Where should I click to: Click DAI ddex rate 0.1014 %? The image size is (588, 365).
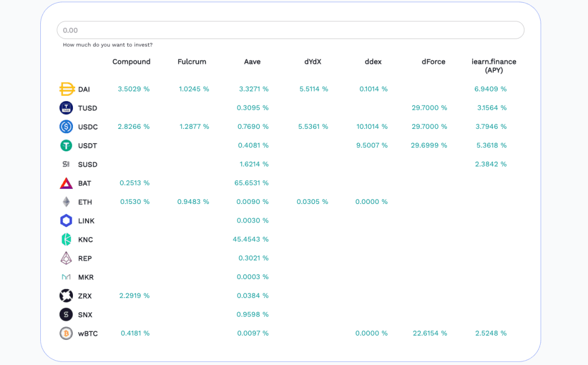click(373, 89)
